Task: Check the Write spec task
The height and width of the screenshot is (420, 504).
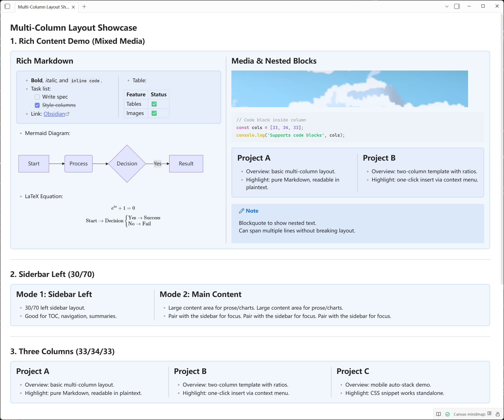Action: pos(37,97)
